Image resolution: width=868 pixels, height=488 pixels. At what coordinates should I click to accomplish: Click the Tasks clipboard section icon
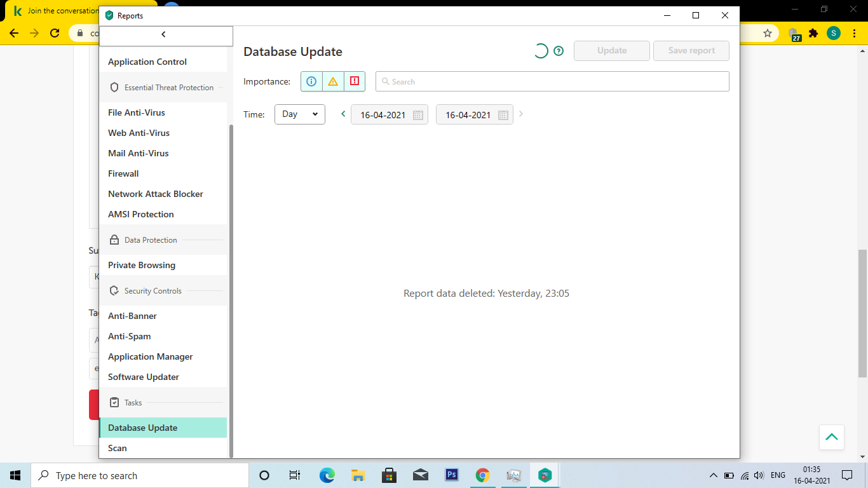[x=114, y=402]
